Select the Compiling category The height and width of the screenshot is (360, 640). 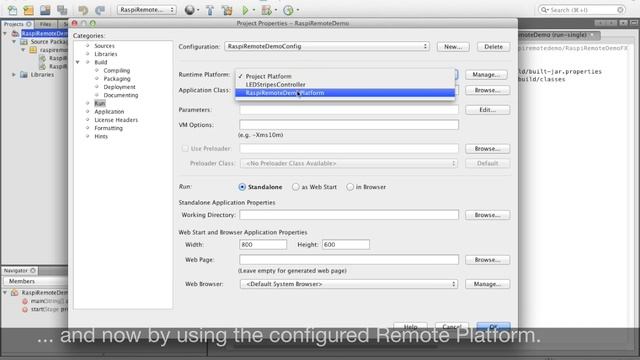[x=117, y=70]
